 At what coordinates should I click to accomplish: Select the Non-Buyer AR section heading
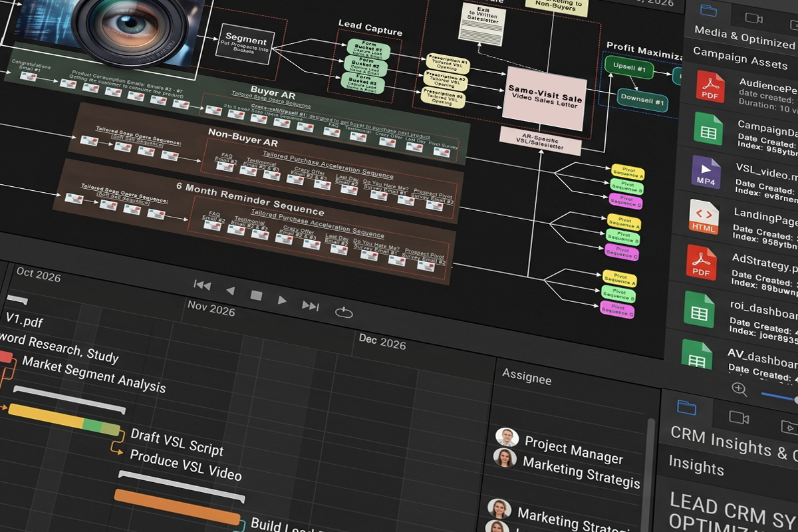pos(243,137)
